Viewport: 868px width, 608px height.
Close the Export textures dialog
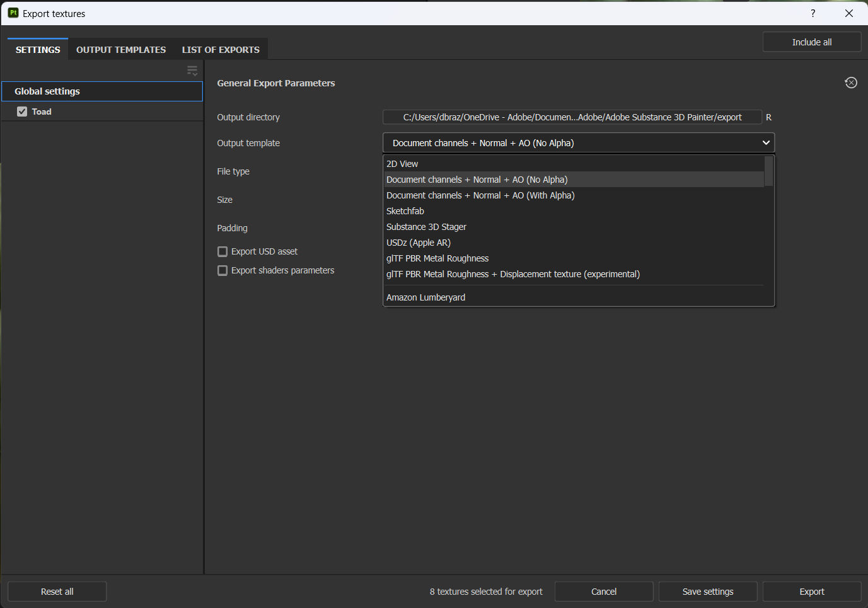click(849, 13)
